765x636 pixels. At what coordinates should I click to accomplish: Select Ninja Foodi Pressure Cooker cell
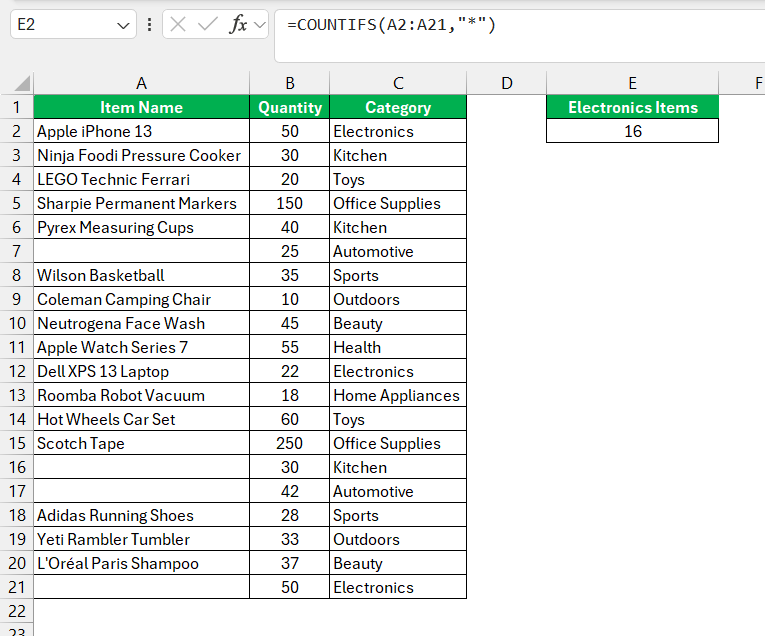coord(141,155)
